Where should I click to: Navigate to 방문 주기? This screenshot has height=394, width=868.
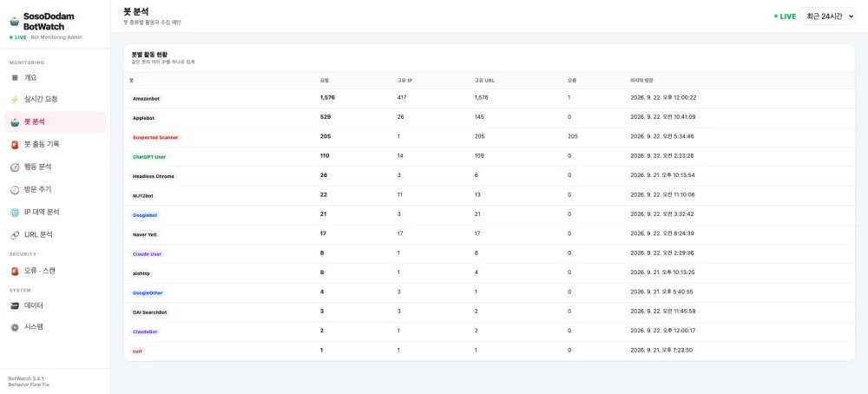[55, 190]
